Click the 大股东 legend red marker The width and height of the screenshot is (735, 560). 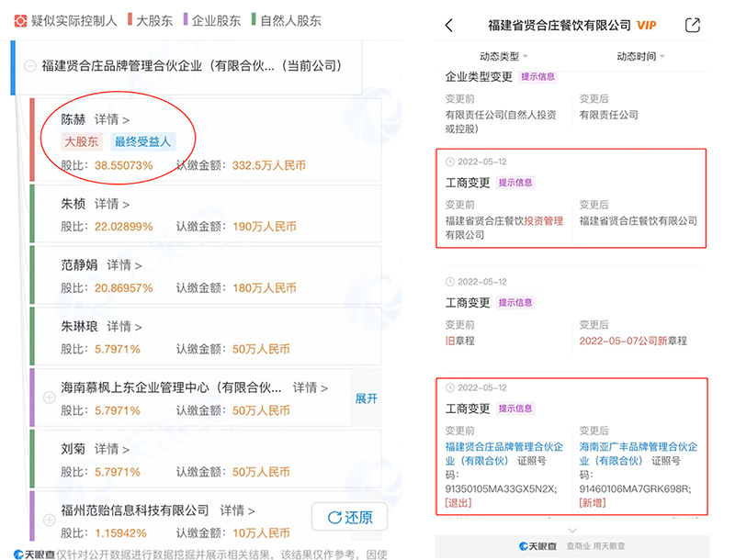(130, 19)
